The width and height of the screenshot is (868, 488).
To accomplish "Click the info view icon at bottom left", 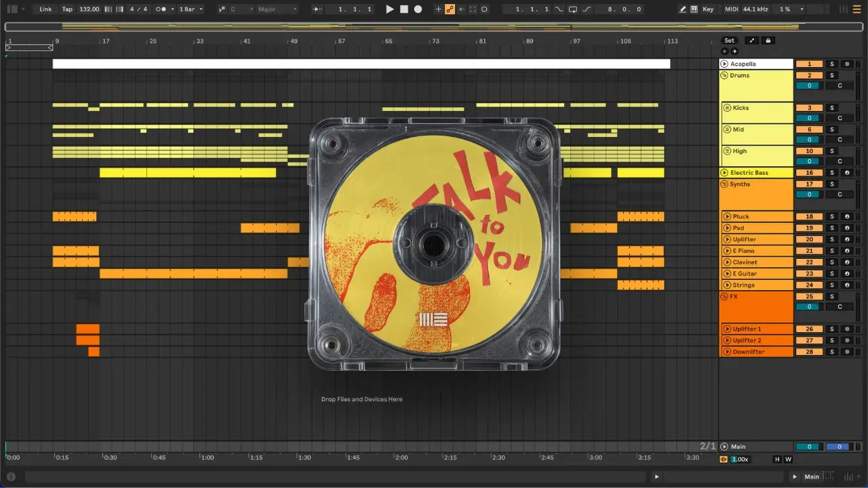I will pos(11,476).
